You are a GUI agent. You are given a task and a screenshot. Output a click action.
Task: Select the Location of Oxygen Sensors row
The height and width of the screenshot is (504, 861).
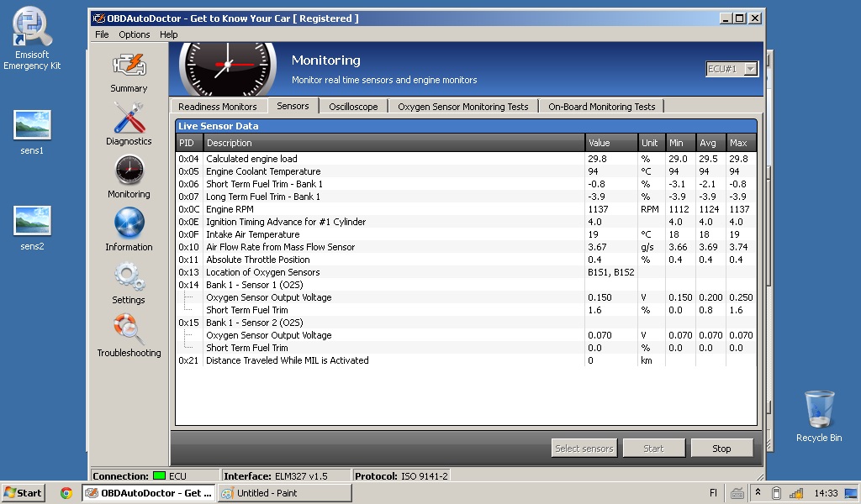[x=466, y=272]
